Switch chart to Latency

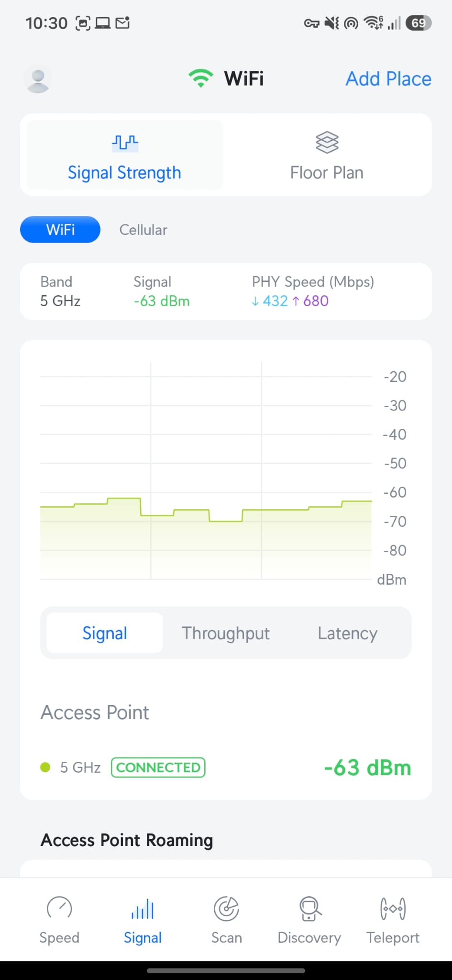pos(348,633)
